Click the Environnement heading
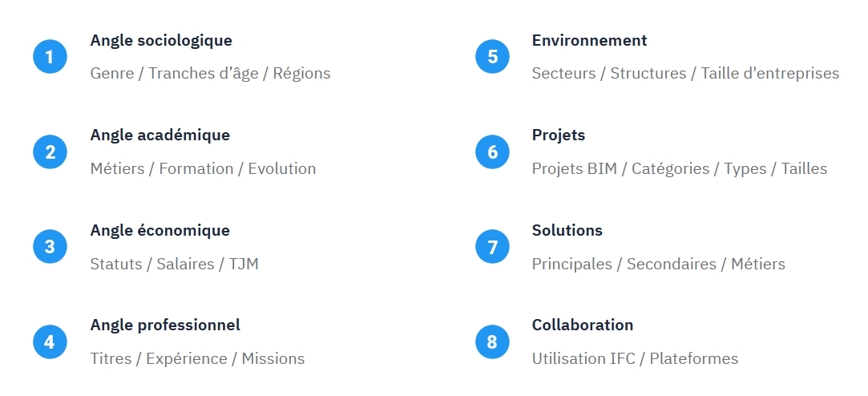 coord(589,40)
